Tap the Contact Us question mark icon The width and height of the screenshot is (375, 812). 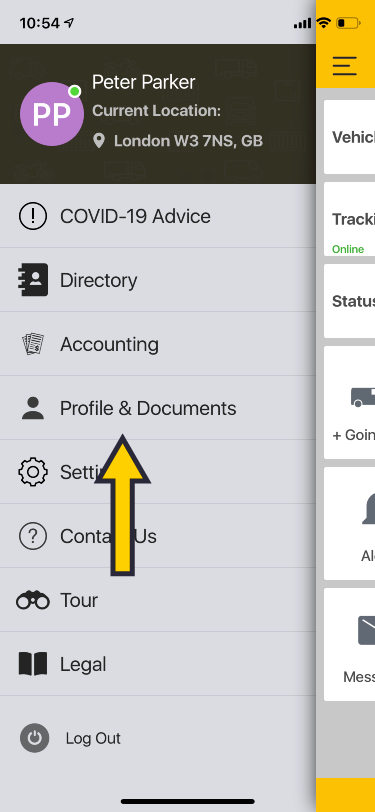(x=33, y=536)
